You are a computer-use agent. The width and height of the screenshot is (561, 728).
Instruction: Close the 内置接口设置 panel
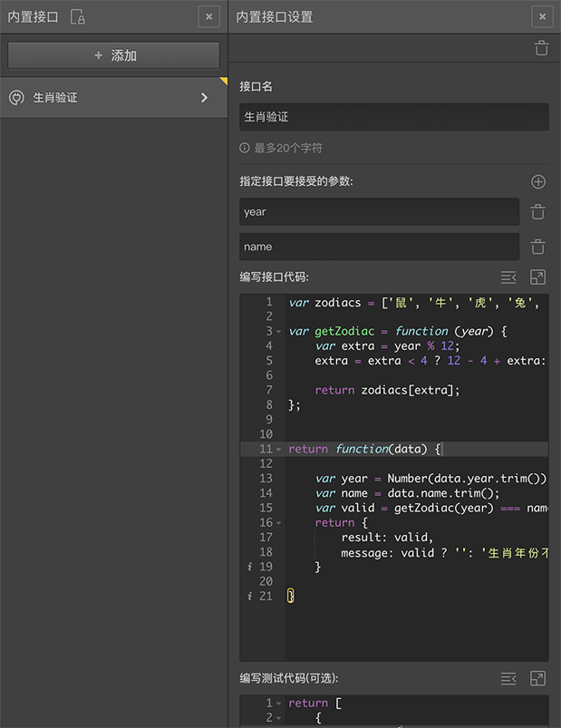(542, 16)
